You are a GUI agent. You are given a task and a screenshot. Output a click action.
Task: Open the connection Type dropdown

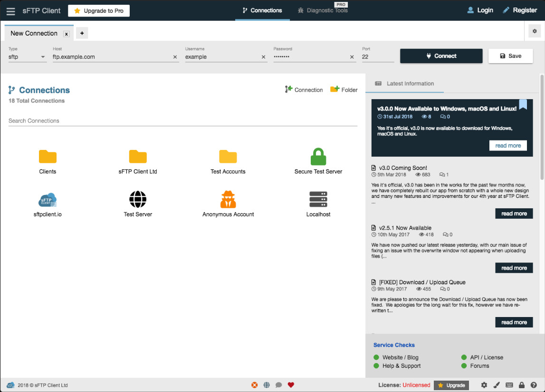click(x=27, y=57)
